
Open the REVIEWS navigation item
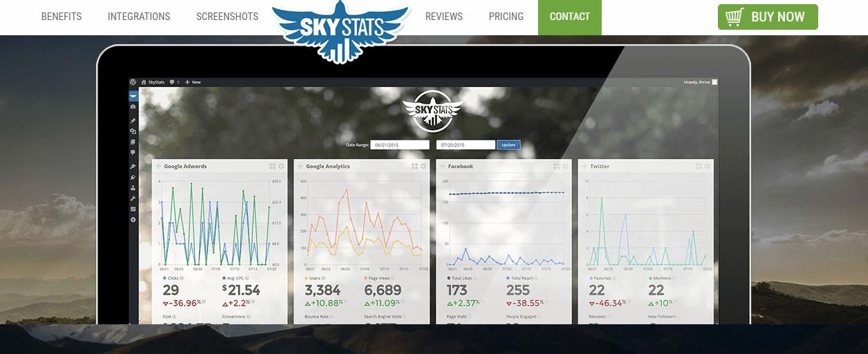coord(444,17)
